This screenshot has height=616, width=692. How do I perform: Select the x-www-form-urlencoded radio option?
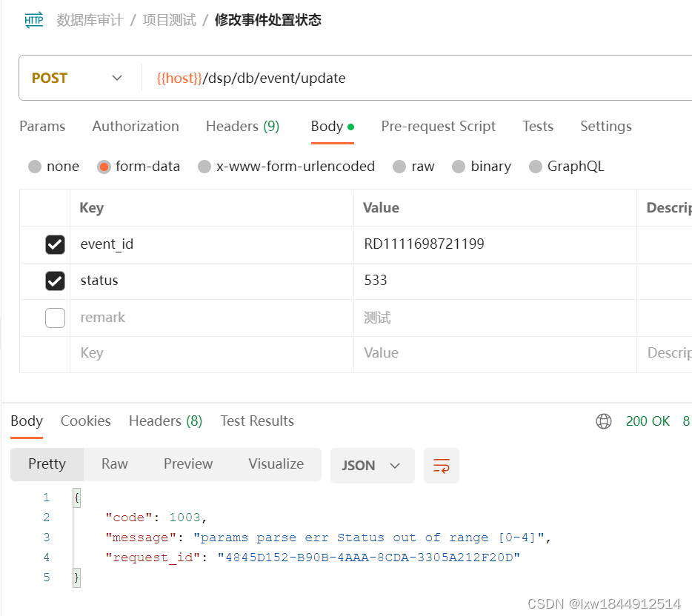point(204,167)
